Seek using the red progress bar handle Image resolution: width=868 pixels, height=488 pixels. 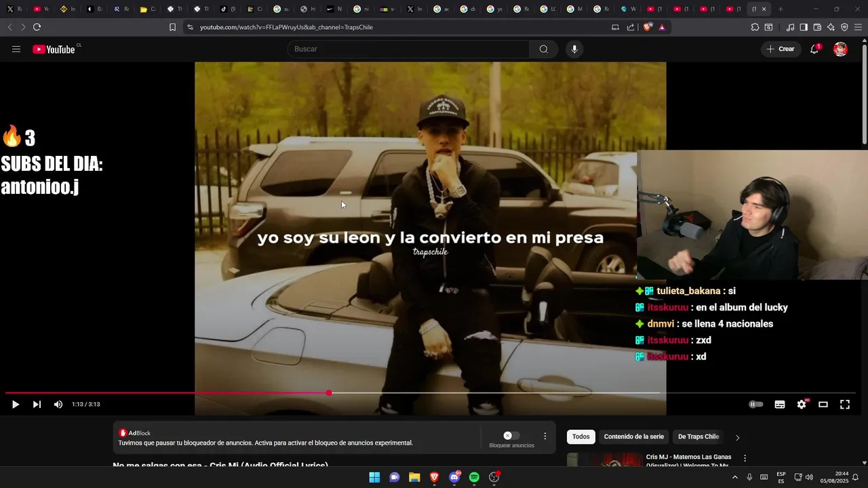click(329, 393)
